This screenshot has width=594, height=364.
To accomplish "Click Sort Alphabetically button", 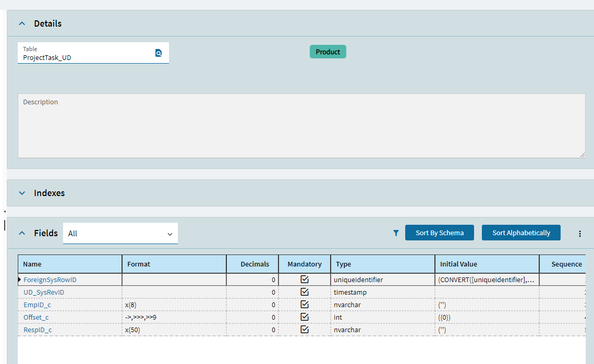I will coord(520,233).
